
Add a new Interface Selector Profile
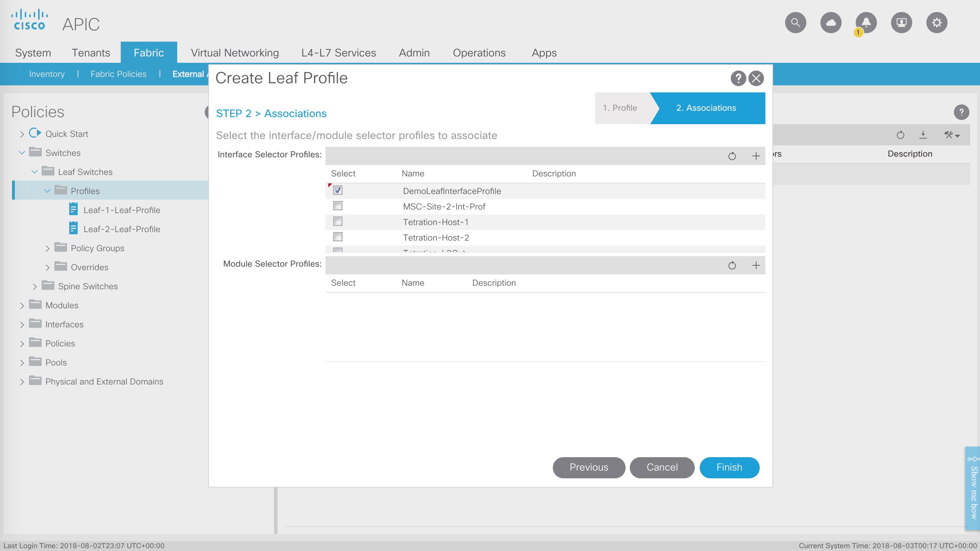pyautogui.click(x=756, y=156)
